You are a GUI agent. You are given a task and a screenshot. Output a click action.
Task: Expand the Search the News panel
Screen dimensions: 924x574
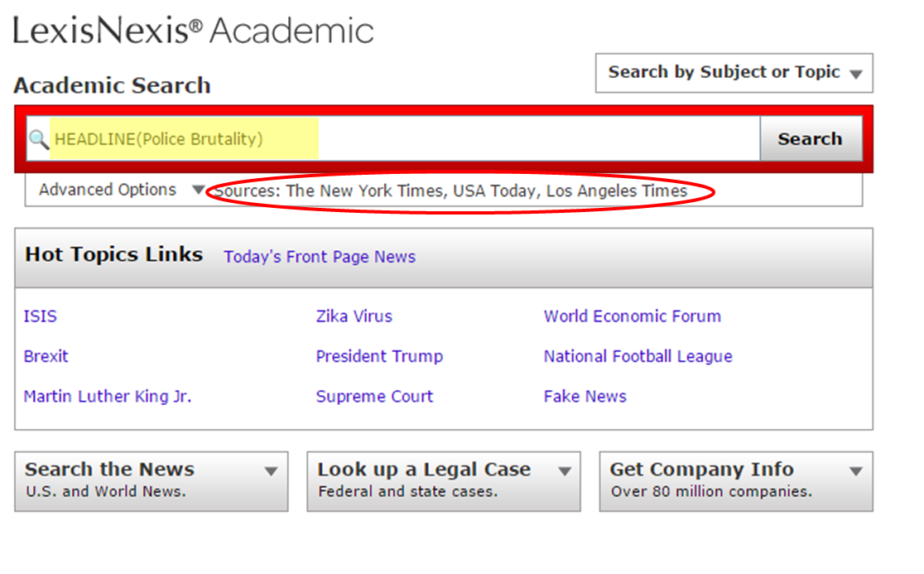[x=152, y=481]
